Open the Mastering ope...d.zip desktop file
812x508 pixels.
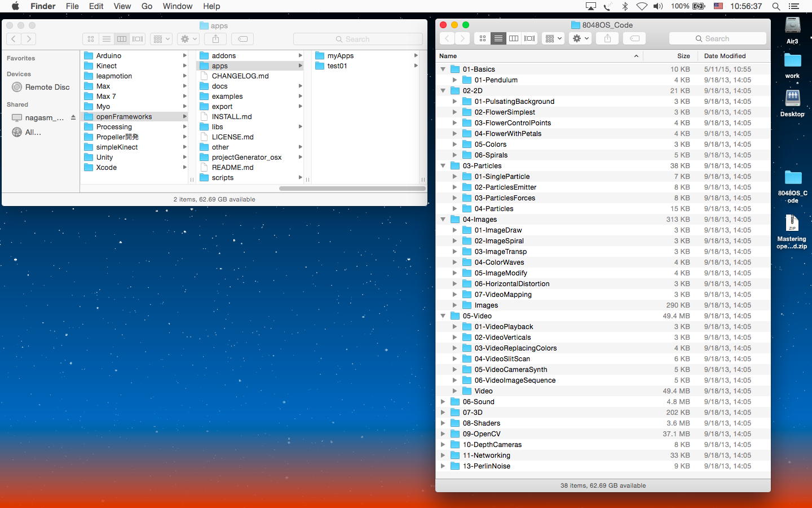point(792,224)
